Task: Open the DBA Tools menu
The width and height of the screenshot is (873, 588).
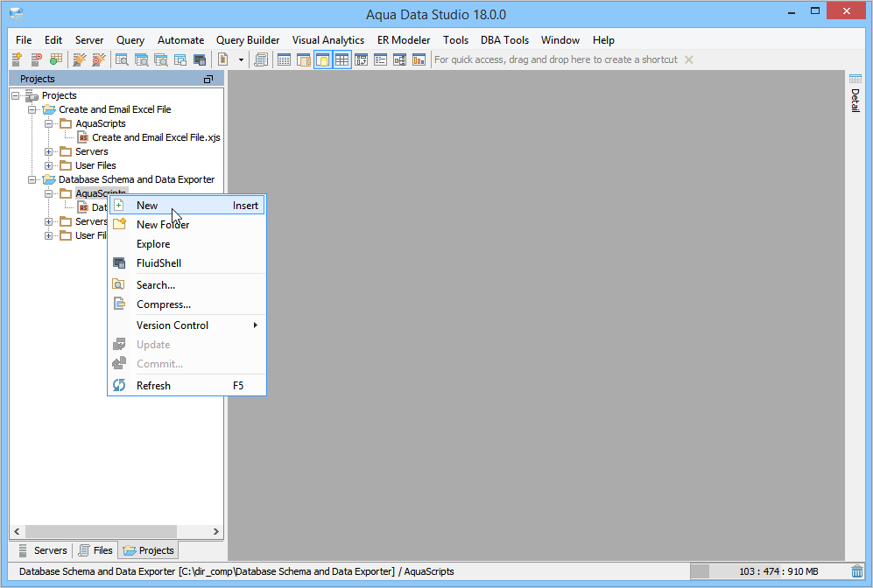Action: (x=505, y=40)
